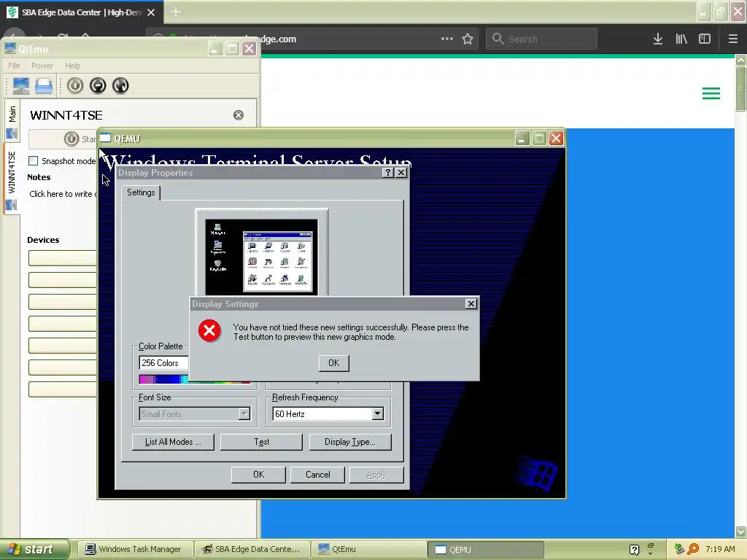
Task: Switch to Windows Task Manager in taskbar
Action: tap(135, 549)
